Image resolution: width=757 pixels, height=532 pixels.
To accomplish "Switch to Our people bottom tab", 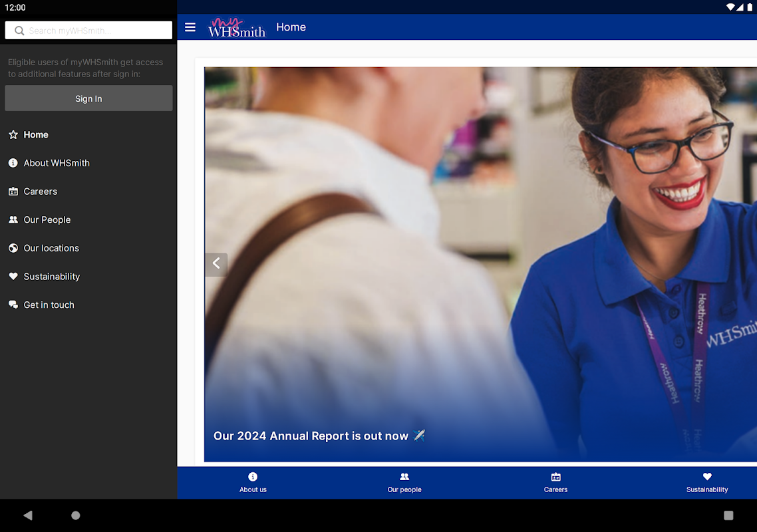I will pyautogui.click(x=404, y=483).
